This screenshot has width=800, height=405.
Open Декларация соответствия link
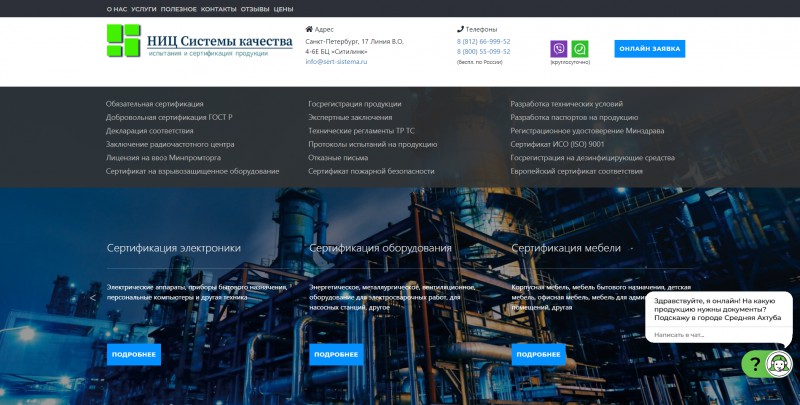tap(149, 131)
